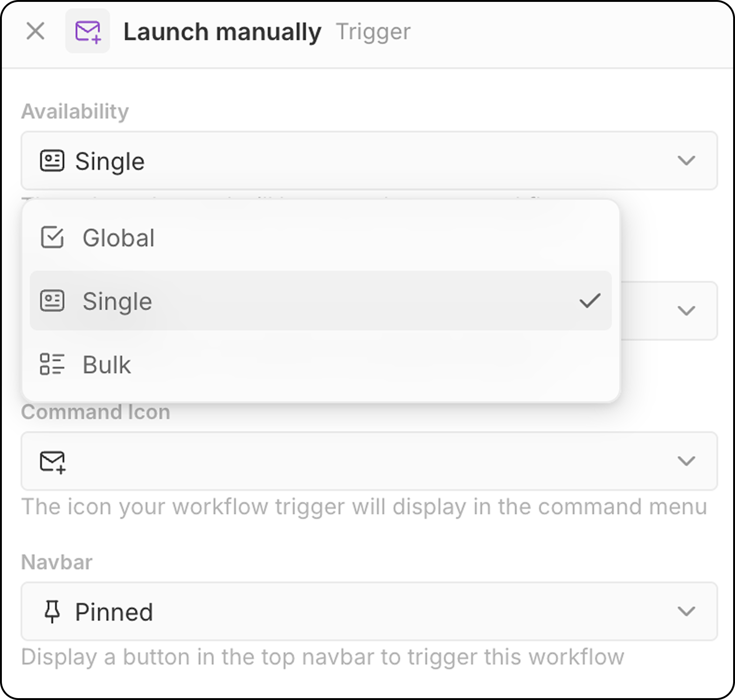735x700 pixels.
Task: Select the Single option with checkmark
Action: [x=321, y=301]
